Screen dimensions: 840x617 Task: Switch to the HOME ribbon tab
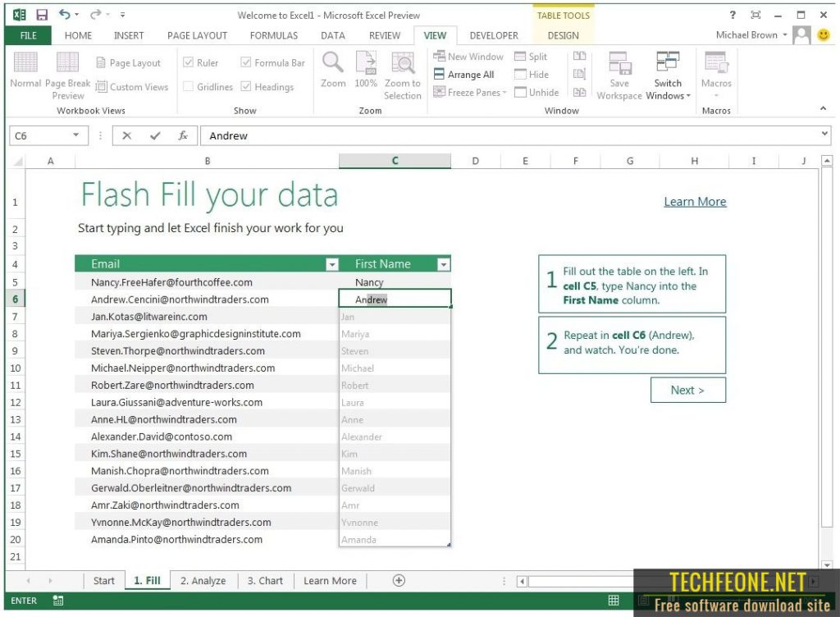tap(78, 35)
